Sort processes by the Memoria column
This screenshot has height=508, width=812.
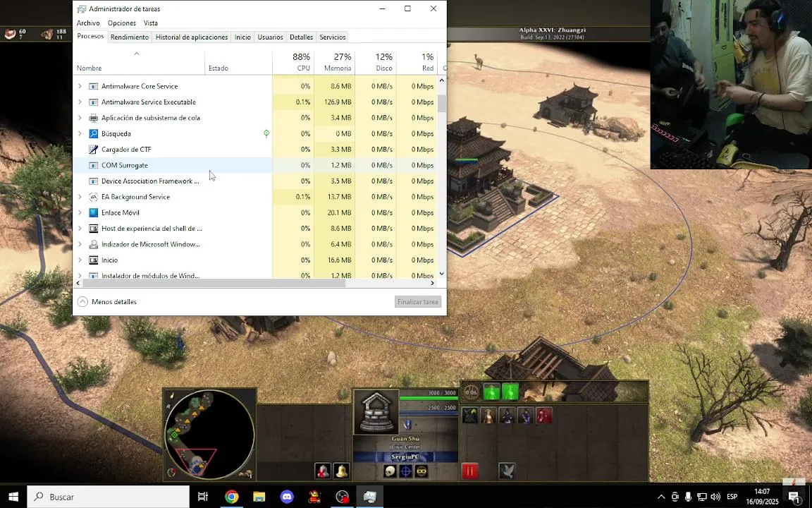(334, 62)
